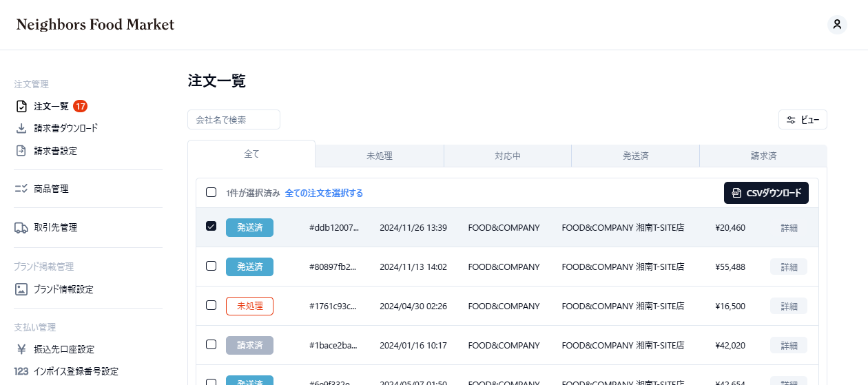The image size is (868, 385).
Task: Switch to the 請求済 tab
Action: click(x=763, y=156)
